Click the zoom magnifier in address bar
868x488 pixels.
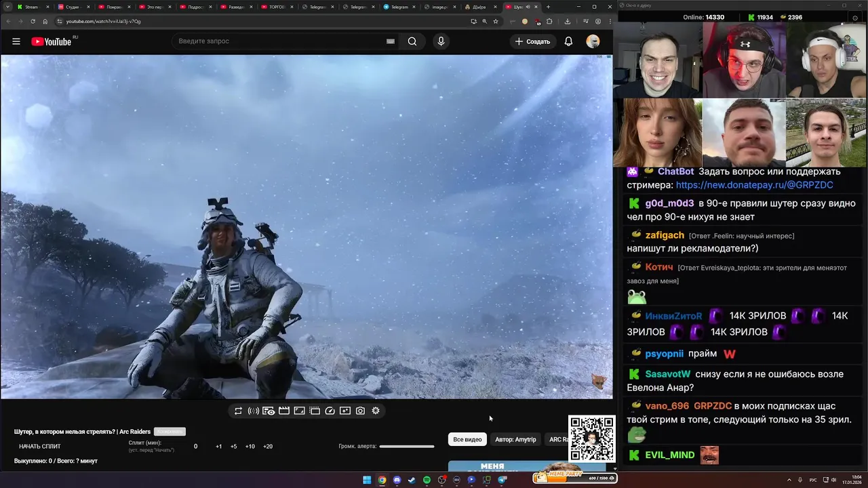click(484, 21)
